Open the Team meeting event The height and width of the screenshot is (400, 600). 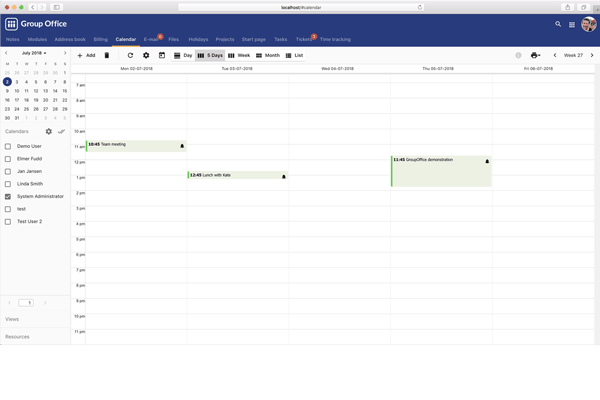pos(130,145)
